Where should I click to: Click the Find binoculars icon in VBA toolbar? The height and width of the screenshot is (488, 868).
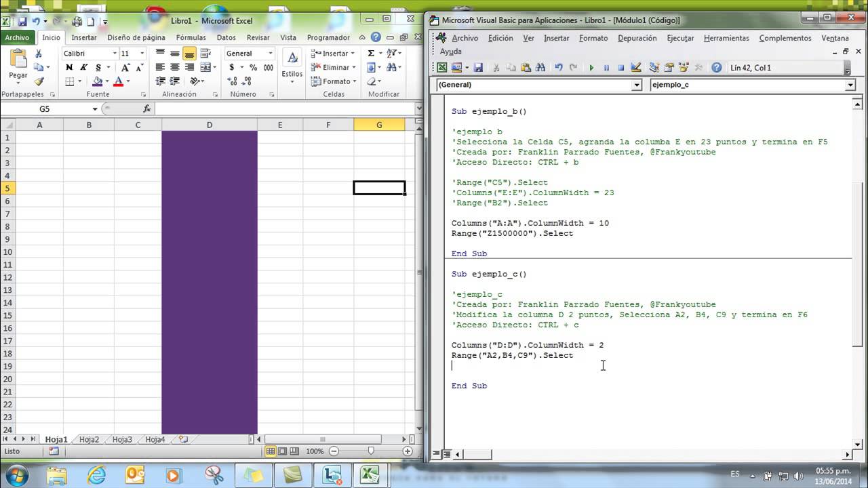click(x=540, y=68)
